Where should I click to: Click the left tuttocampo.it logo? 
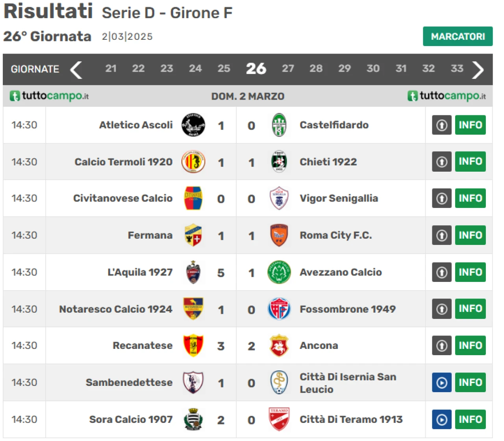point(49,96)
